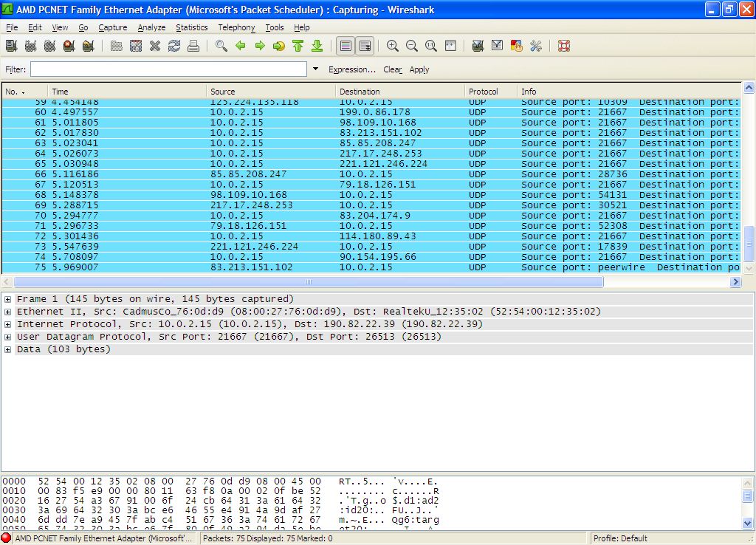Go forward in packet history
Viewport: 756px width, 545px height.
click(x=260, y=46)
